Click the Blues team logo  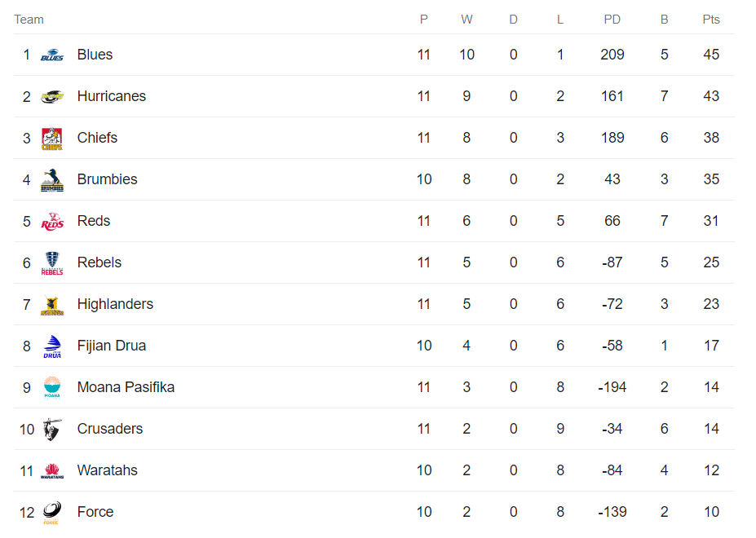(x=52, y=55)
